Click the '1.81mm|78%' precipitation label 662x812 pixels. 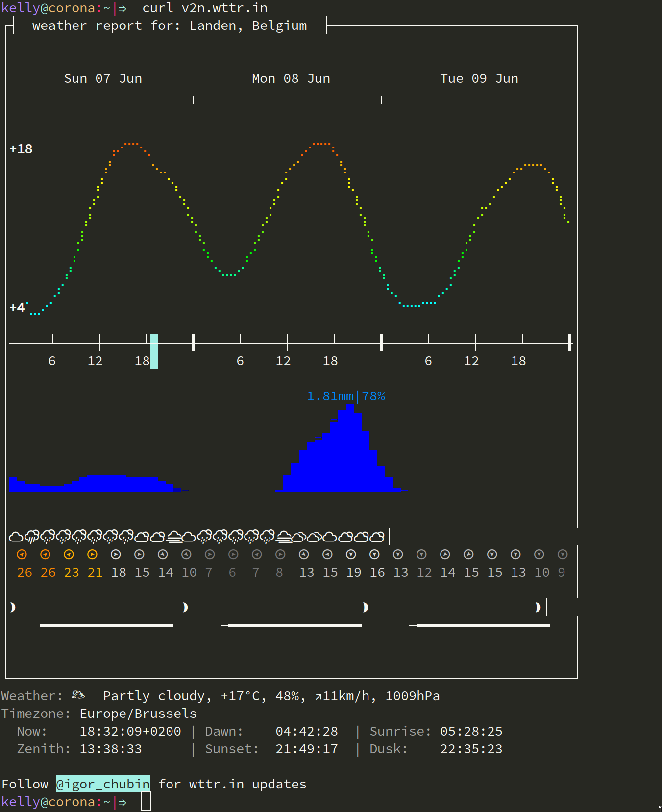346,396
